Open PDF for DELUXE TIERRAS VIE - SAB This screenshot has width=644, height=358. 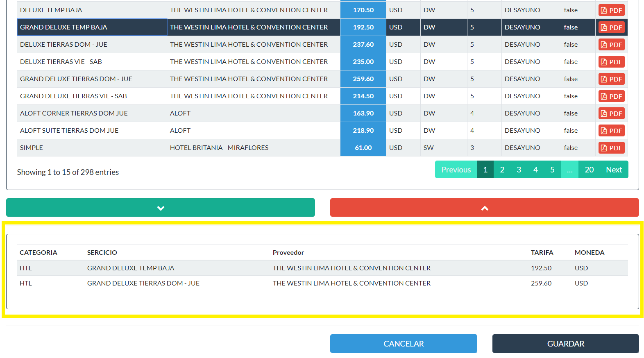611,62
